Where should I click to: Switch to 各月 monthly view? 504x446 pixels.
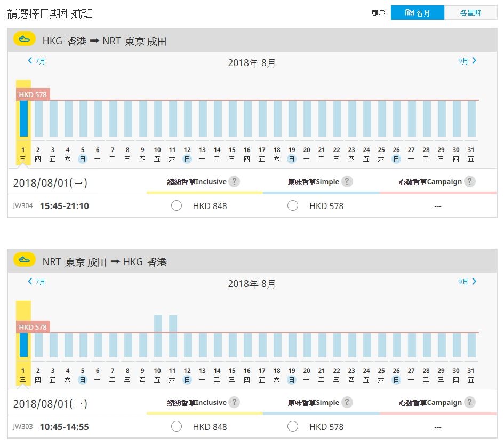click(417, 13)
